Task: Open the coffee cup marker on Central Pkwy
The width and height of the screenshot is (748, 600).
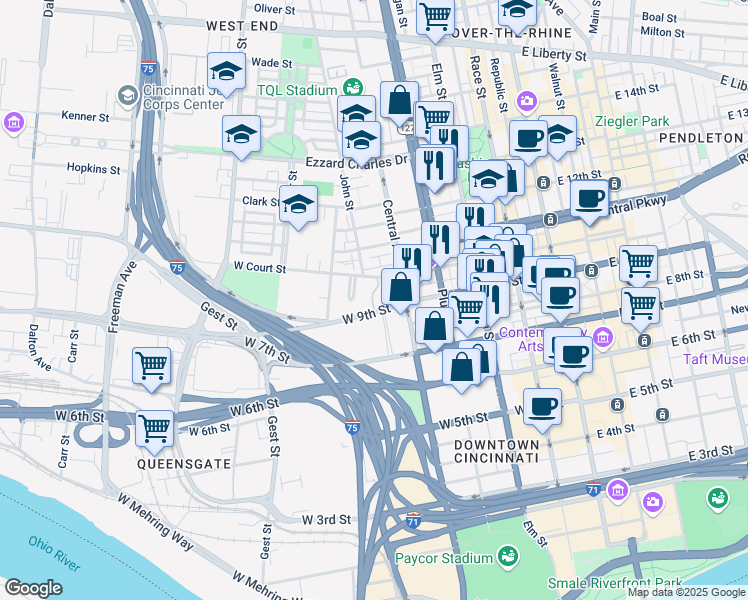Action: [590, 201]
